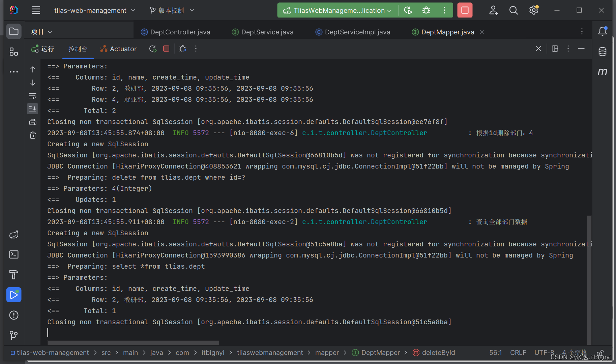This screenshot has width=616, height=364.
Task: Open Run tool window options menu
Action: [568, 49]
